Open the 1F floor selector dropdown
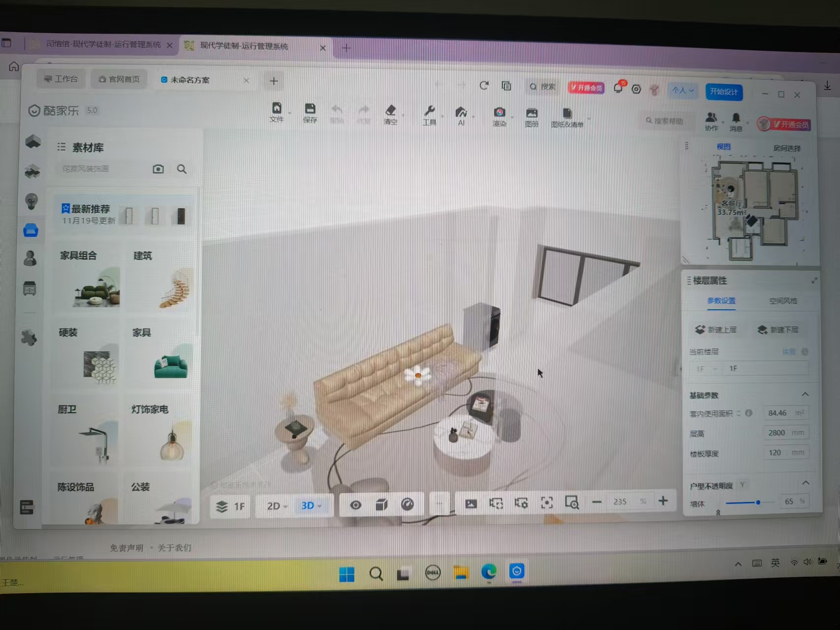 click(231, 506)
